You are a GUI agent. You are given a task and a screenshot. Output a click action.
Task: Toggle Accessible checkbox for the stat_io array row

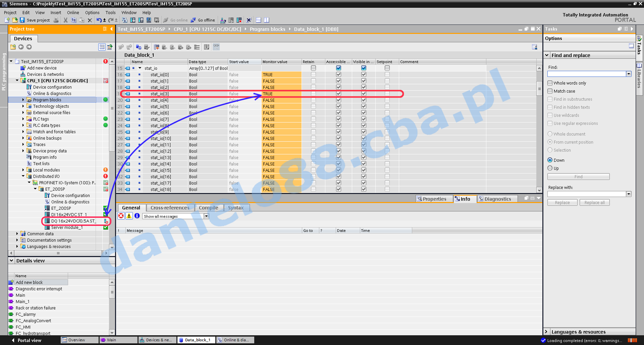point(338,68)
